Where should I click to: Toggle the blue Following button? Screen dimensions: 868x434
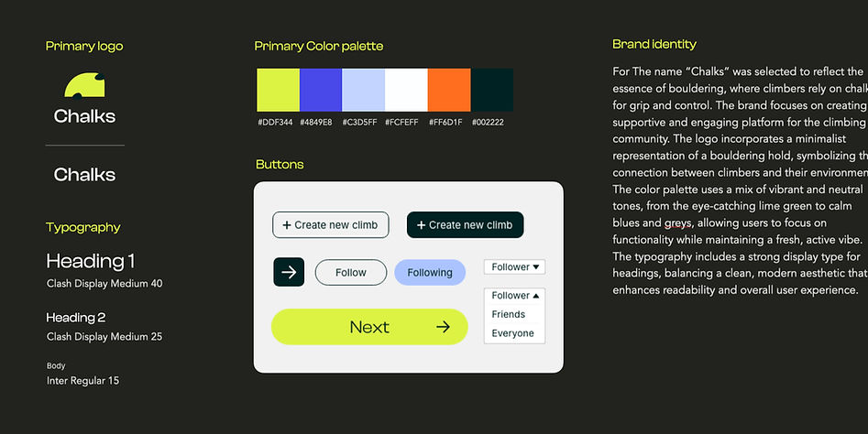430,272
